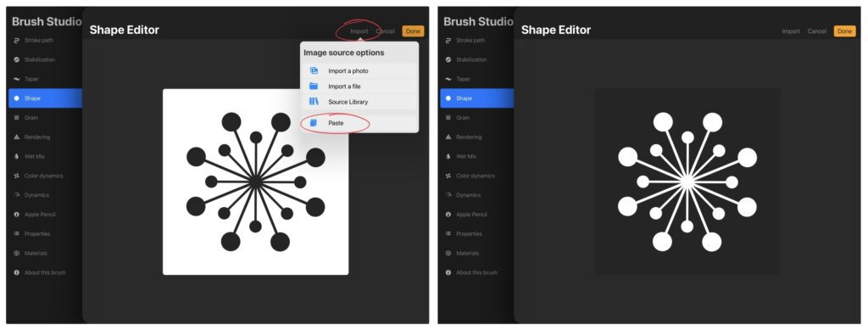Click Stabilization icon in left Brush Studio

point(17,59)
